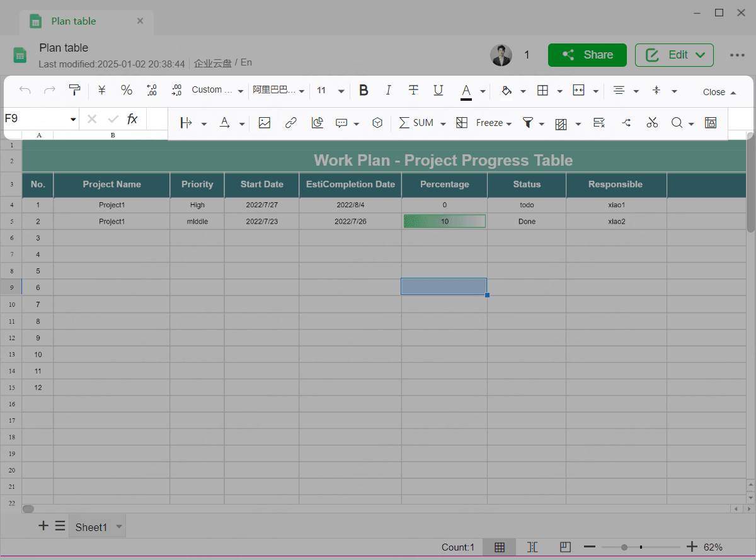This screenshot has width=756, height=560.
Task: Click the green Share button
Action: tap(587, 55)
